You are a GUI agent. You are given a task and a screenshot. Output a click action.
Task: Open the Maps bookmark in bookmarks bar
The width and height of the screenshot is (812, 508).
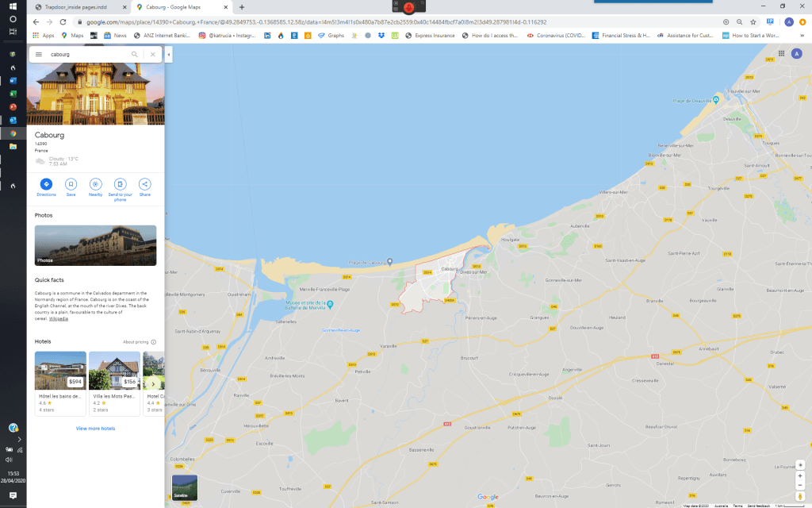72,36
